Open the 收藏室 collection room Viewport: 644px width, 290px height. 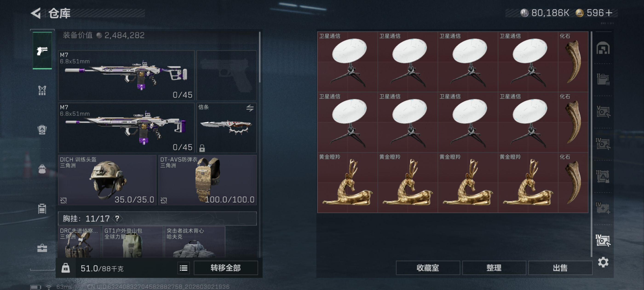pos(428,268)
